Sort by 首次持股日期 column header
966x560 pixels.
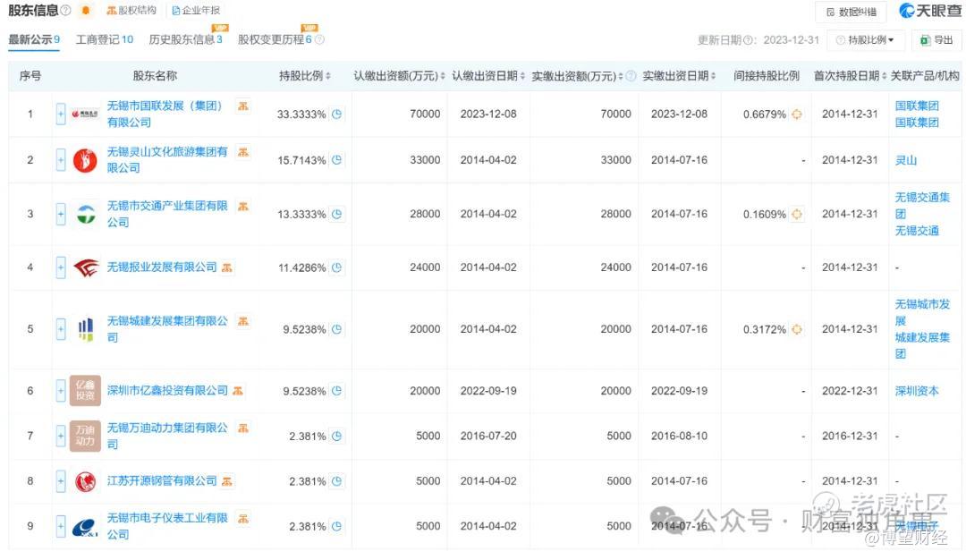(x=851, y=76)
